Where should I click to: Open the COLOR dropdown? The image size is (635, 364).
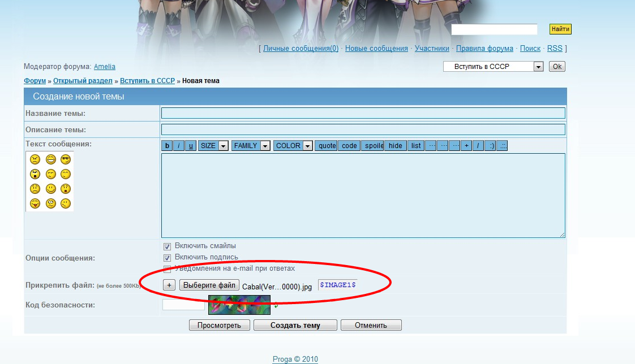[293, 146]
